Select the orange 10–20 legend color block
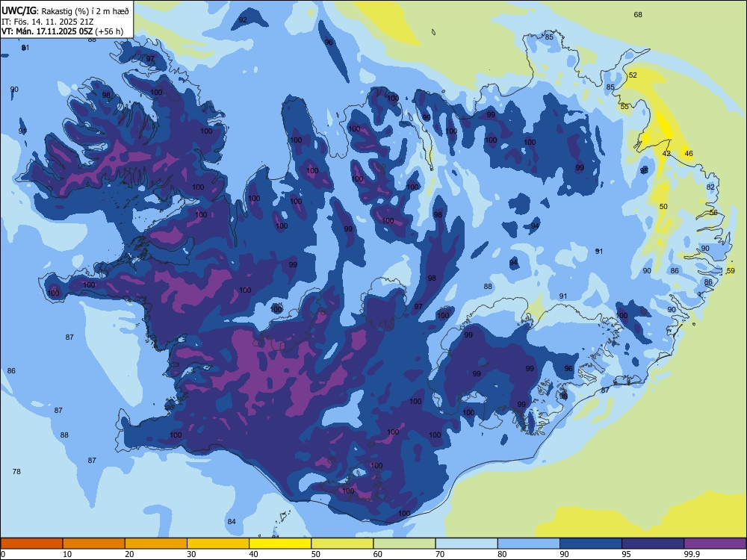The image size is (747, 560). point(94,544)
